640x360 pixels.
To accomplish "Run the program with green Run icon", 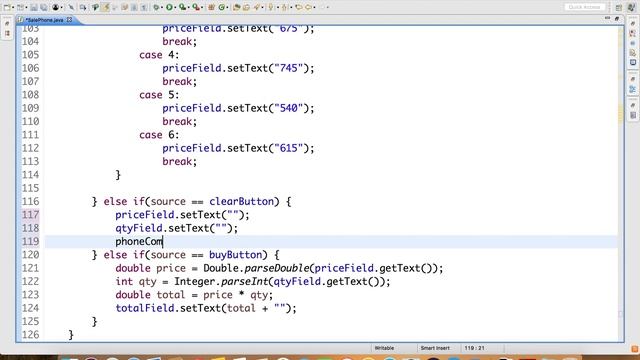I will point(169,7).
